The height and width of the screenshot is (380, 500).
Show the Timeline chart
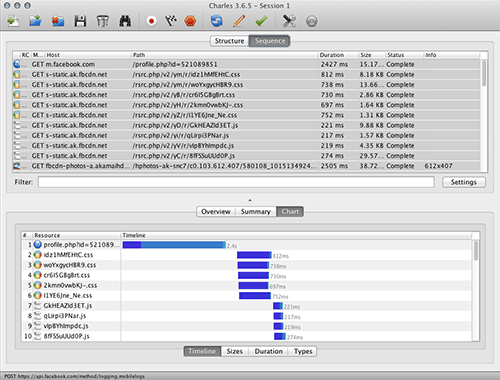point(202,351)
